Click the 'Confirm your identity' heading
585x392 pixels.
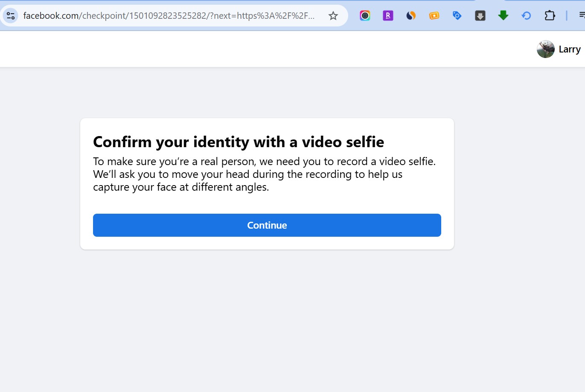(239, 142)
